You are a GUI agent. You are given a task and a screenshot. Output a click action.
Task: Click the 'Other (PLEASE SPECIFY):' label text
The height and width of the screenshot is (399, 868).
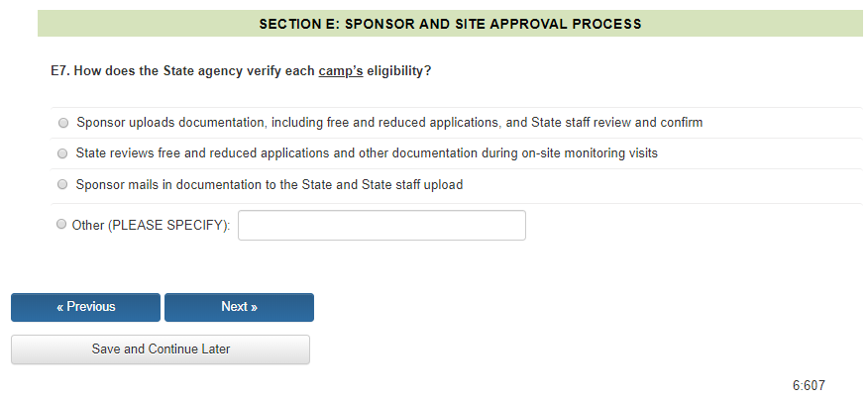152,226
